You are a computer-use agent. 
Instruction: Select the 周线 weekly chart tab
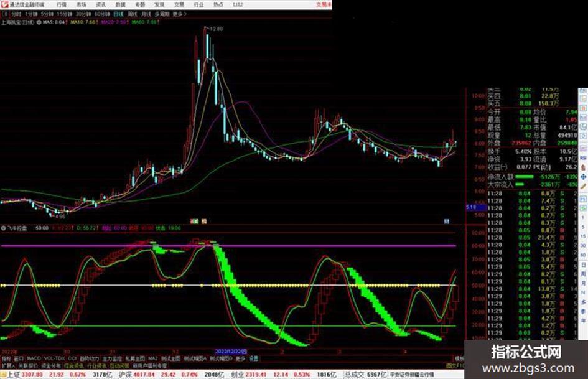pos(133,14)
